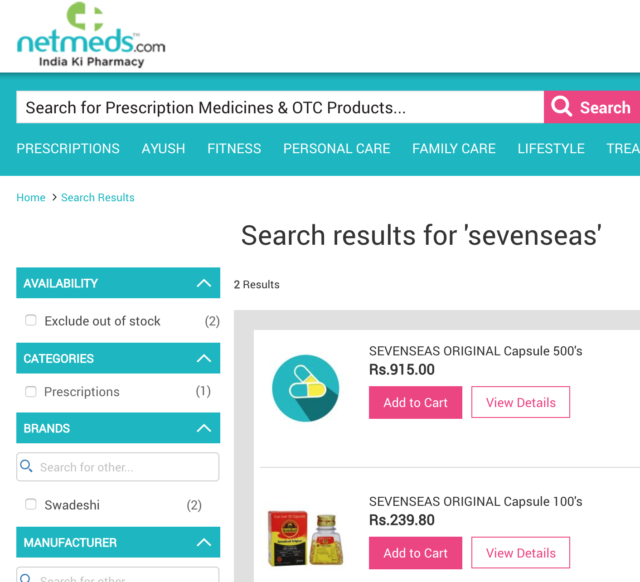
Task: Click the Home breadcrumb link
Action: click(x=31, y=198)
